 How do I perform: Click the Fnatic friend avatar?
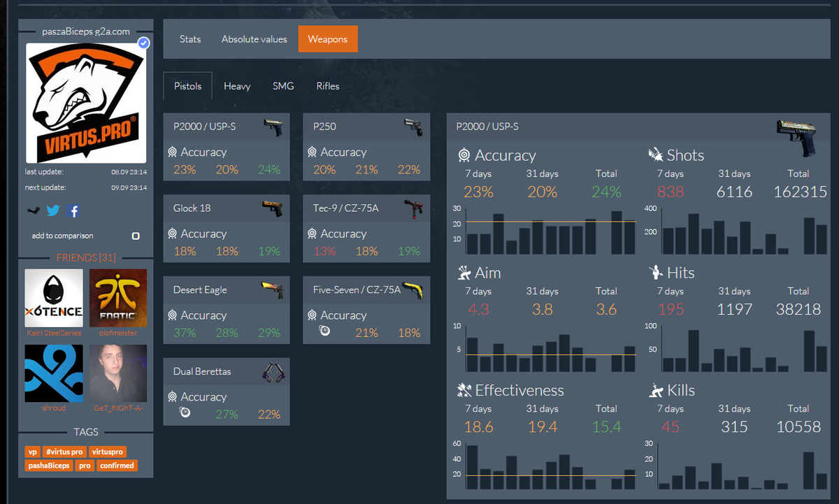coord(118,298)
